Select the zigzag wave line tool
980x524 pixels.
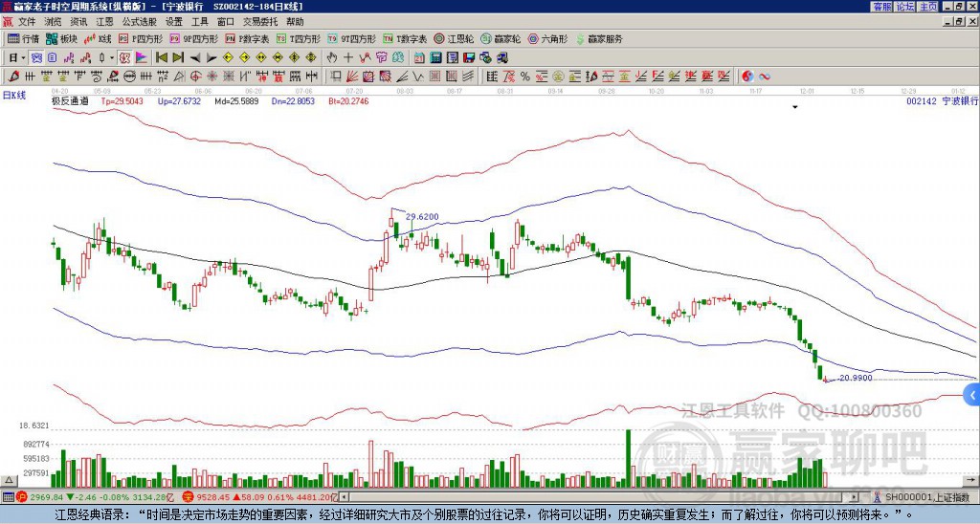point(417,76)
